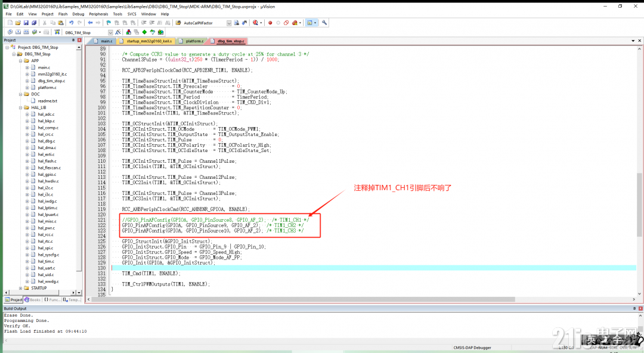The image size is (644, 353).
Task: Open the Debug menu
Action: tap(78, 14)
